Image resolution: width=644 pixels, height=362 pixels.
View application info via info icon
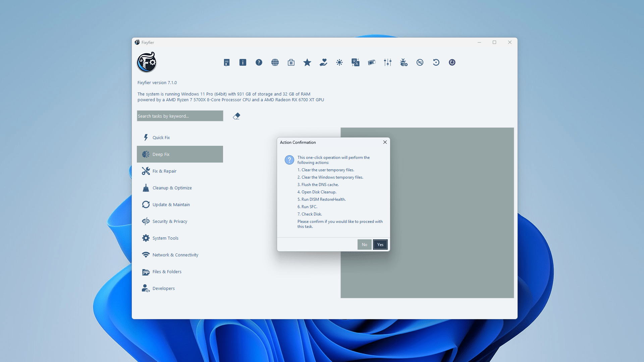click(x=243, y=62)
